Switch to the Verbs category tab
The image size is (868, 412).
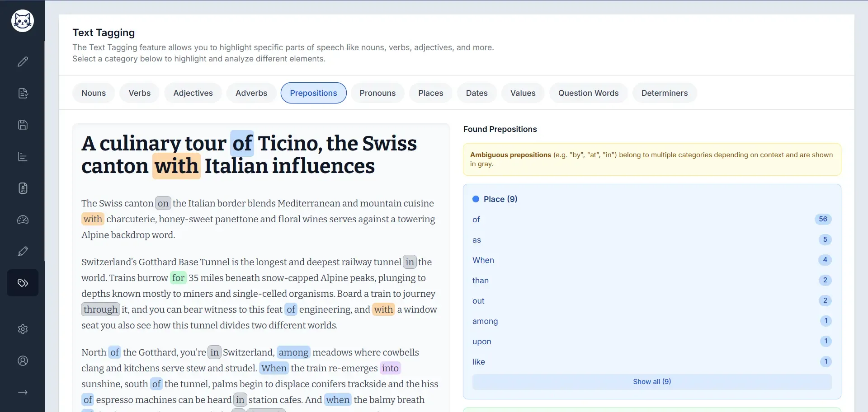point(139,93)
